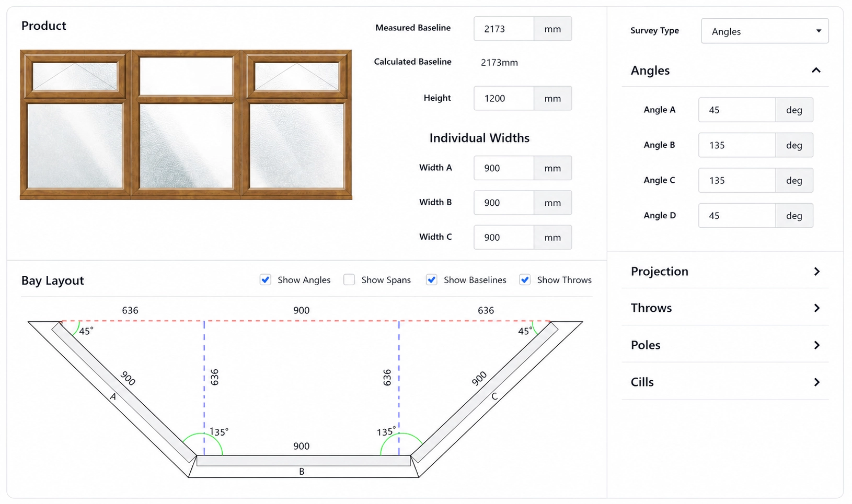Select the Width A input field
852x504 pixels.
(504, 168)
